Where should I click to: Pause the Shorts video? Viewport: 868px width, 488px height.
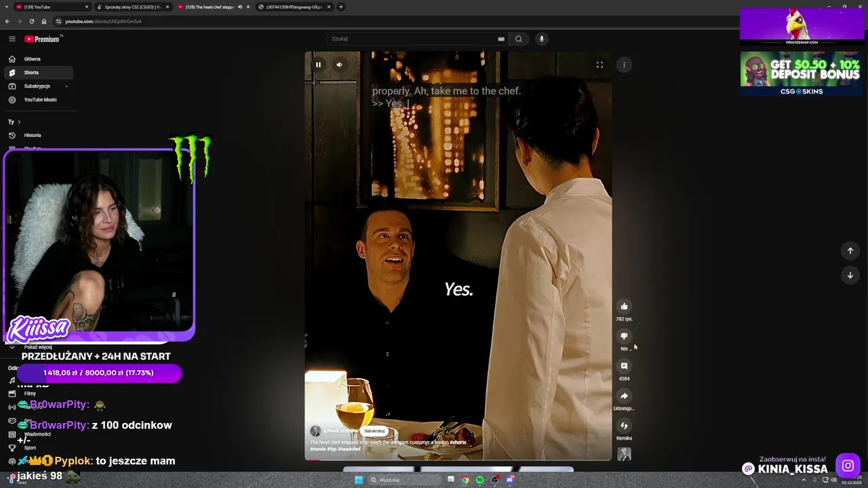pos(318,65)
